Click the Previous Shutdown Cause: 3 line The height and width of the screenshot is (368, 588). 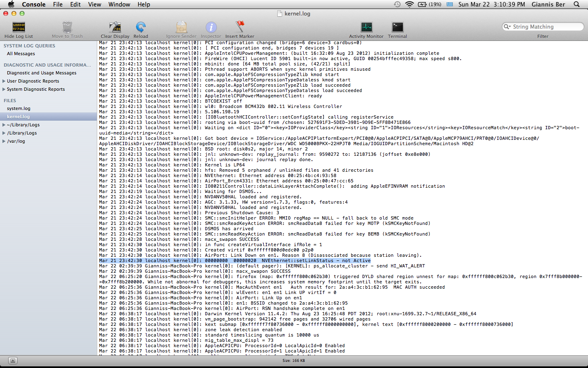(189, 213)
